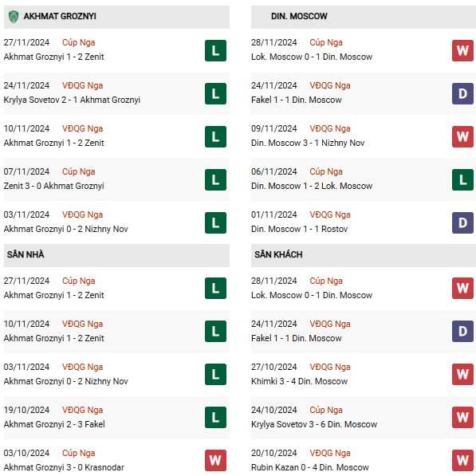Click the W badge for Khimki 3-4 Din. Moscow
476x476 pixels.
point(462,374)
